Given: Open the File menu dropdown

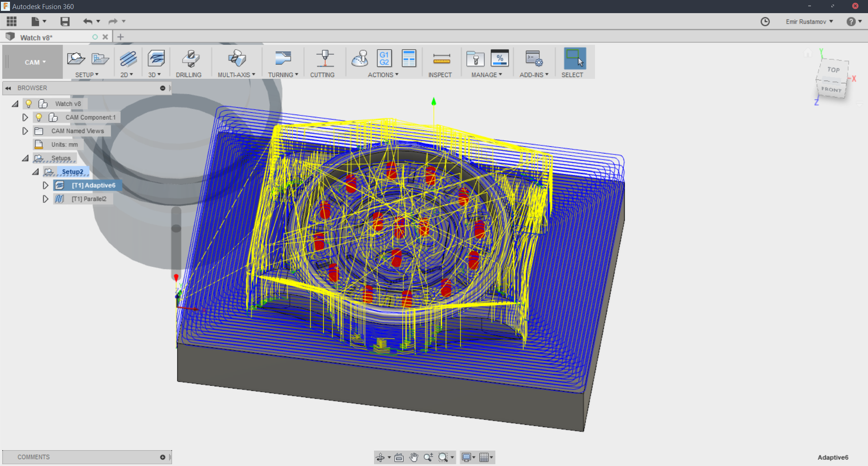Looking at the screenshot, I should coord(38,21).
